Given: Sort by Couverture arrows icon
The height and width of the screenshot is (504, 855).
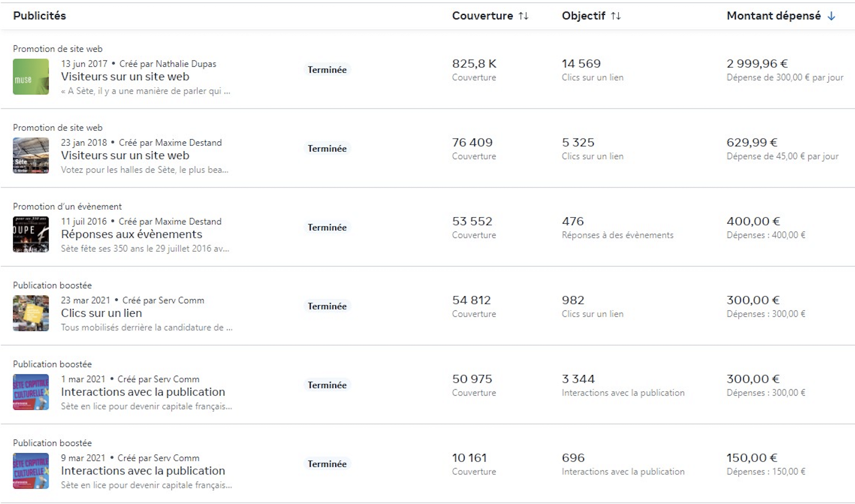Looking at the screenshot, I should pos(523,16).
